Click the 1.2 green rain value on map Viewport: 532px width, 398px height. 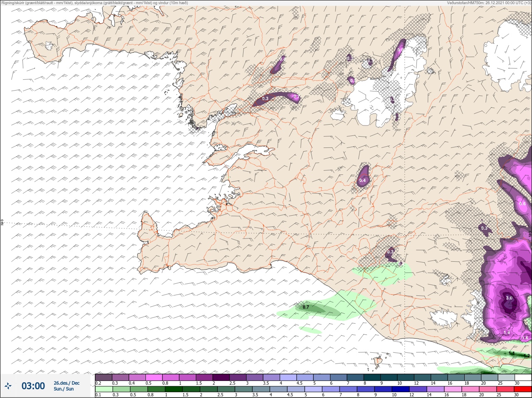tap(527, 356)
